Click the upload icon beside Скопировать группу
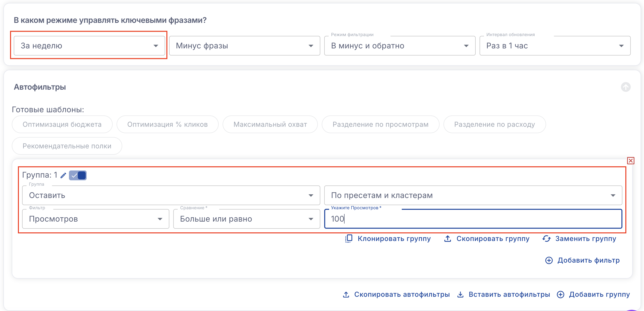 pyautogui.click(x=447, y=239)
